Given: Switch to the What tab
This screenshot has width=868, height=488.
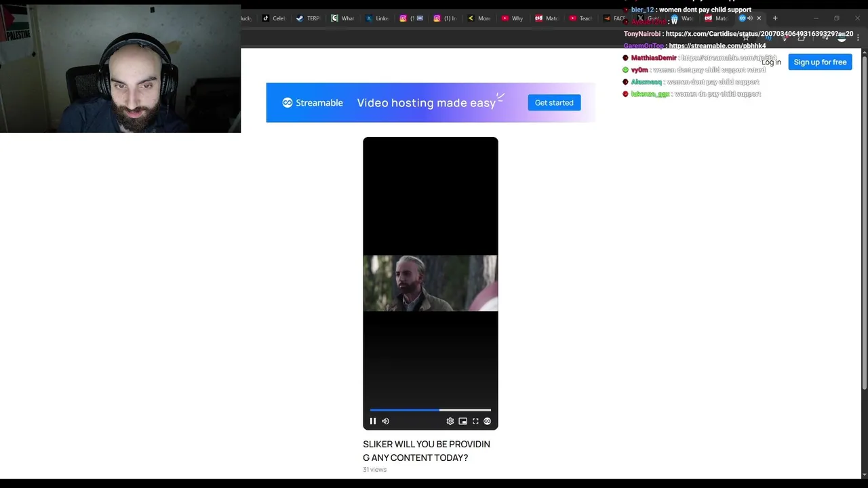Looking at the screenshot, I should pyautogui.click(x=342, y=18).
